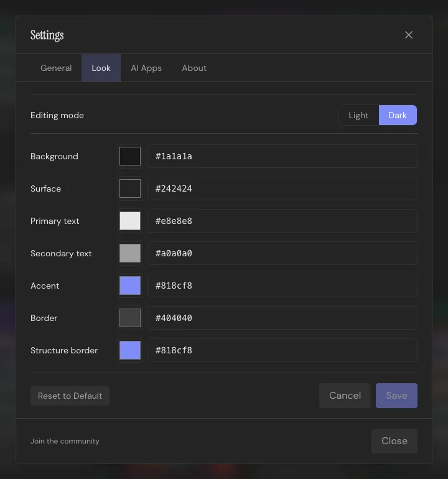The width and height of the screenshot is (448, 479).
Task: Edit Surface hex field #242424
Action: [282, 188]
